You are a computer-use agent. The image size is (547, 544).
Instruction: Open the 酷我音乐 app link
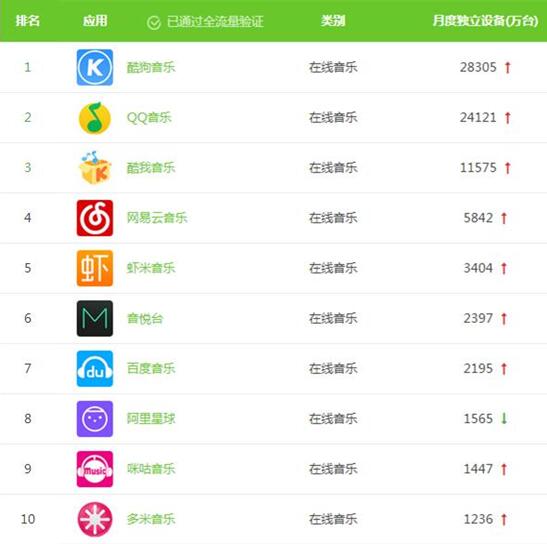[x=151, y=168]
